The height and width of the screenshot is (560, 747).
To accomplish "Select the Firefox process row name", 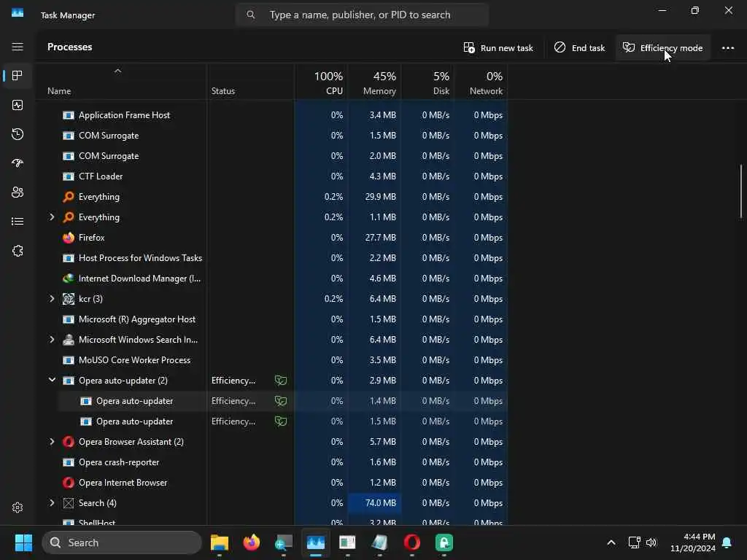I will click(91, 238).
